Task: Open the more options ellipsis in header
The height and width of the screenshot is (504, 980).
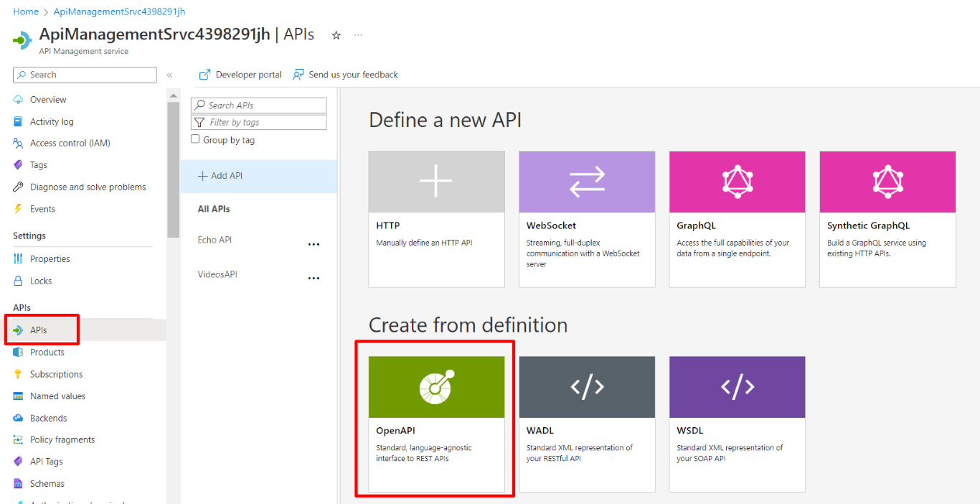Action: point(358,35)
